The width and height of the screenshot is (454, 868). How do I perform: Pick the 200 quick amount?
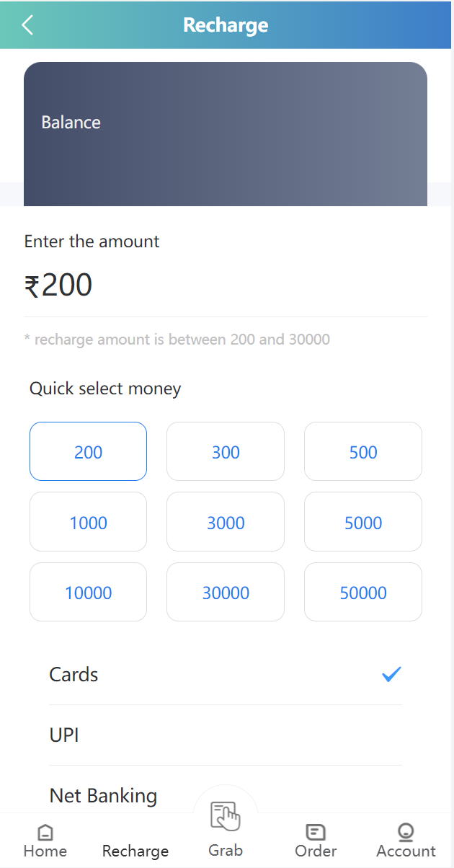[x=89, y=452]
